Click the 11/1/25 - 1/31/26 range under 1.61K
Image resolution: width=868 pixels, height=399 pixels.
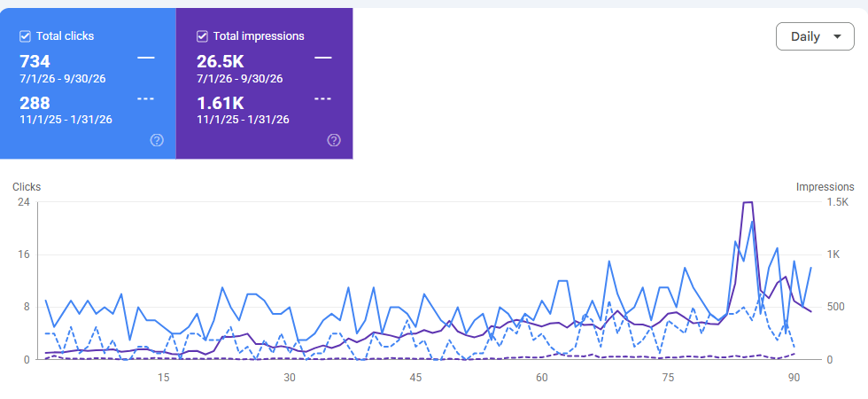[243, 119]
